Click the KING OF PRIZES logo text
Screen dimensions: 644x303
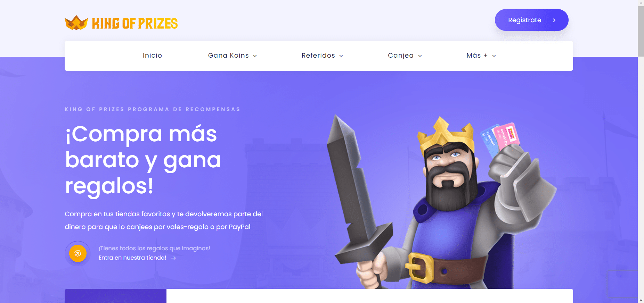[135, 23]
